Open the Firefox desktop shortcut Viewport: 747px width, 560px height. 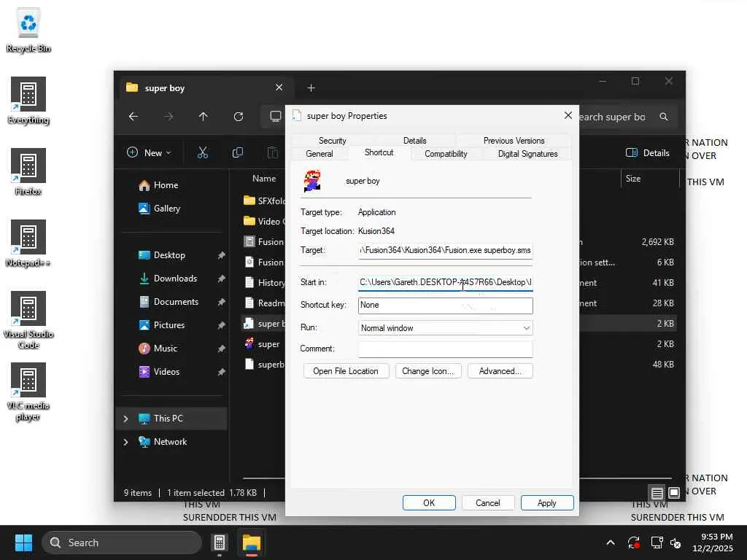point(28,172)
